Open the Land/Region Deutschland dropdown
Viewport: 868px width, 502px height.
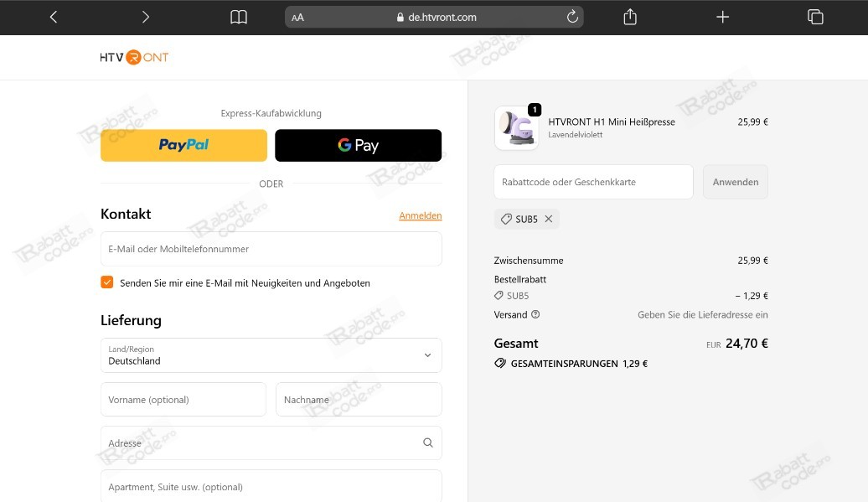point(271,355)
